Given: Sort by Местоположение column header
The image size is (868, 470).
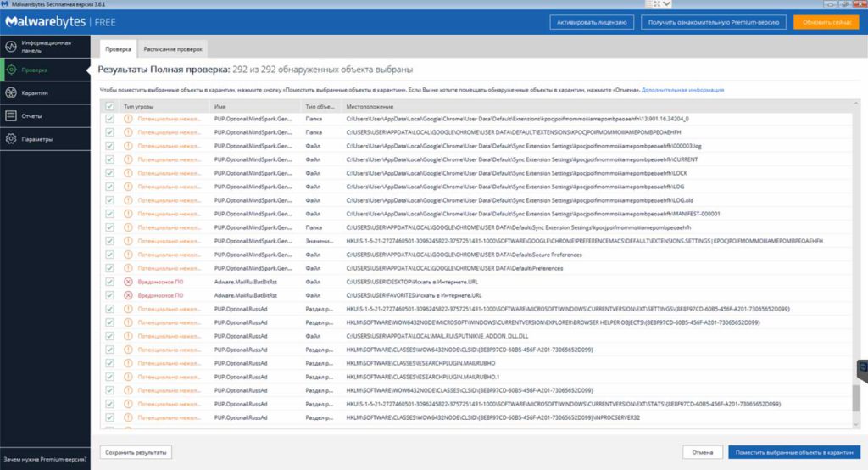Looking at the screenshot, I should [370, 106].
